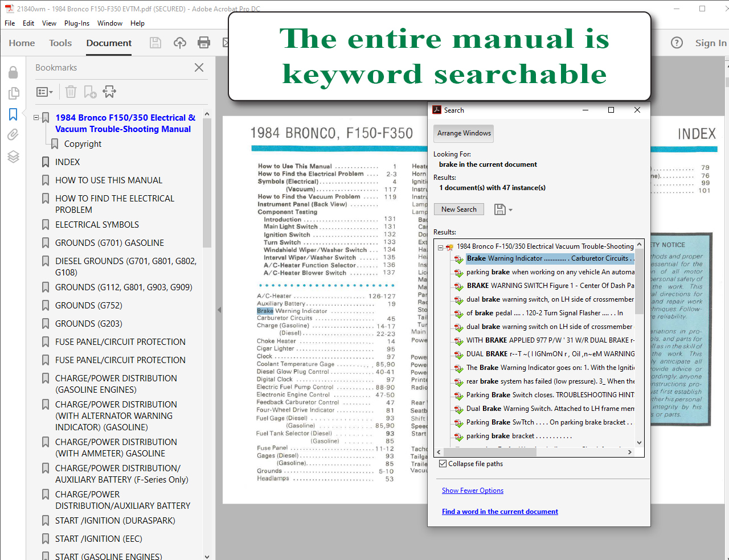729x560 pixels.
Task: Collapse the 1984 Bronco root bookmark
Action: (x=36, y=118)
